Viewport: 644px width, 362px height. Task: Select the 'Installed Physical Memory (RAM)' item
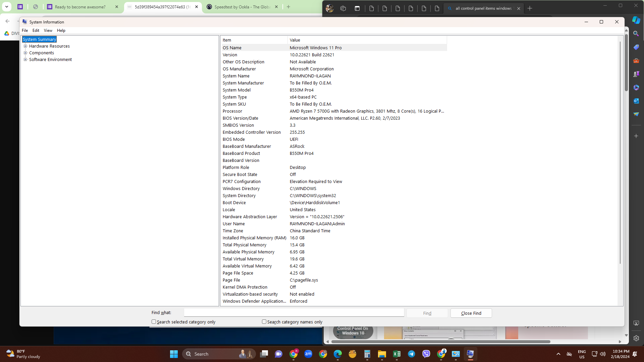254,238
